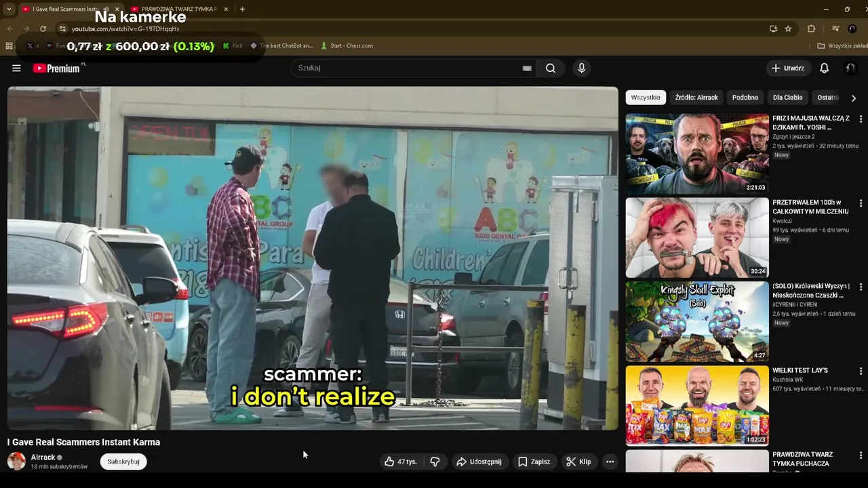Open the YouTube account avatar menu
Screen dimensions: 868x488
(850, 68)
